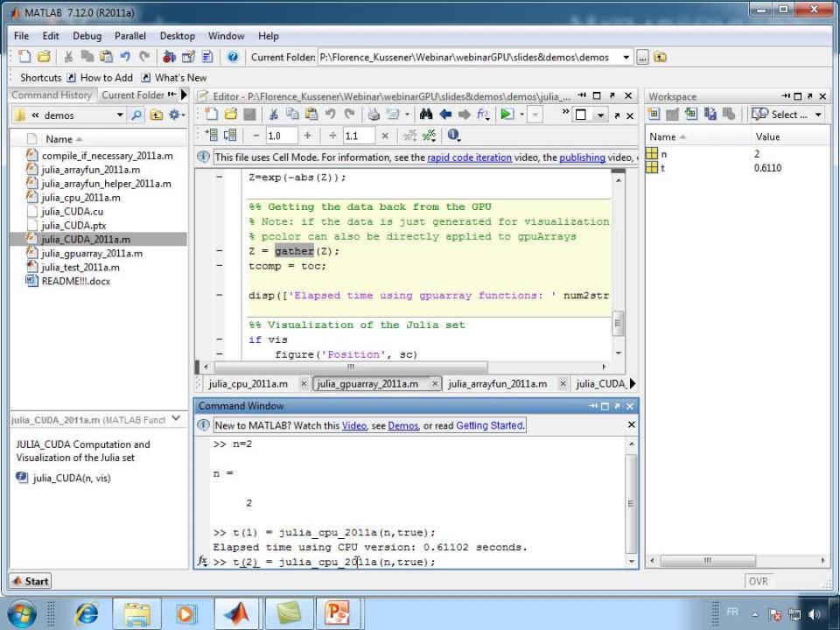Click Undo in the main toolbar
This screenshot has width=840, height=630.
pyautogui.click(x=125, y=57)
